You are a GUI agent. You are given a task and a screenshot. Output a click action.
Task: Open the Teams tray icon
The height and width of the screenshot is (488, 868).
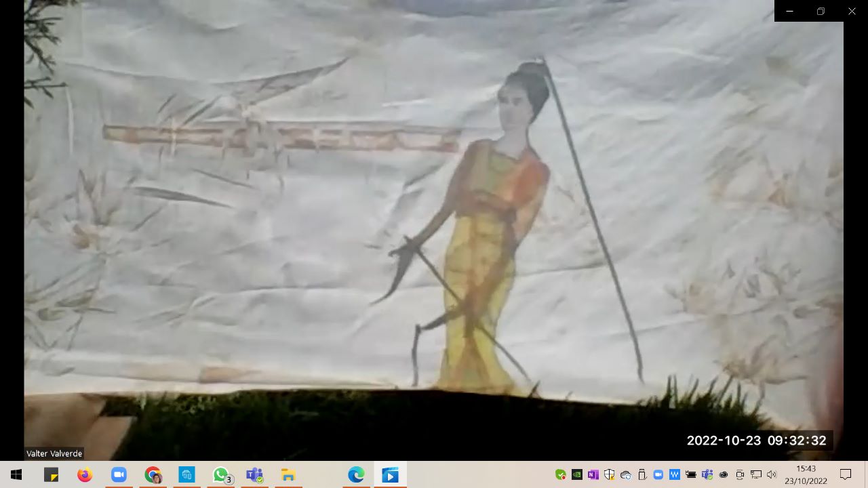(707, 474)
